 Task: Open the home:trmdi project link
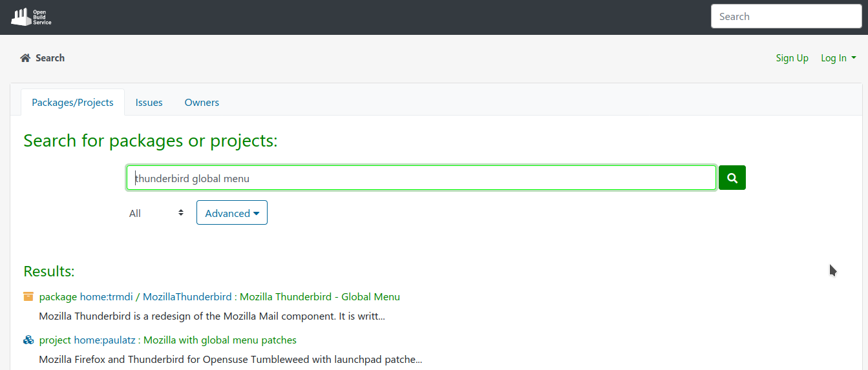pyautogui.click(x=107, y=297)
